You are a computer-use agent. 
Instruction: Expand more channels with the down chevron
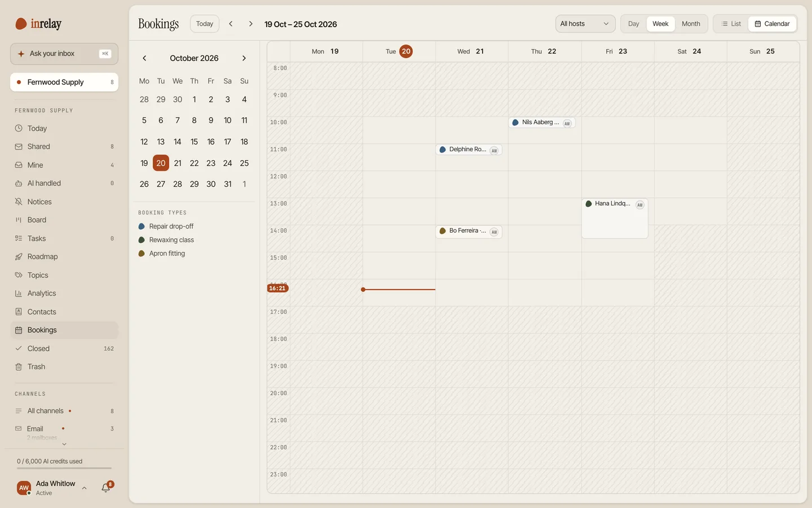pyautogui.click(x=64, y=444)
